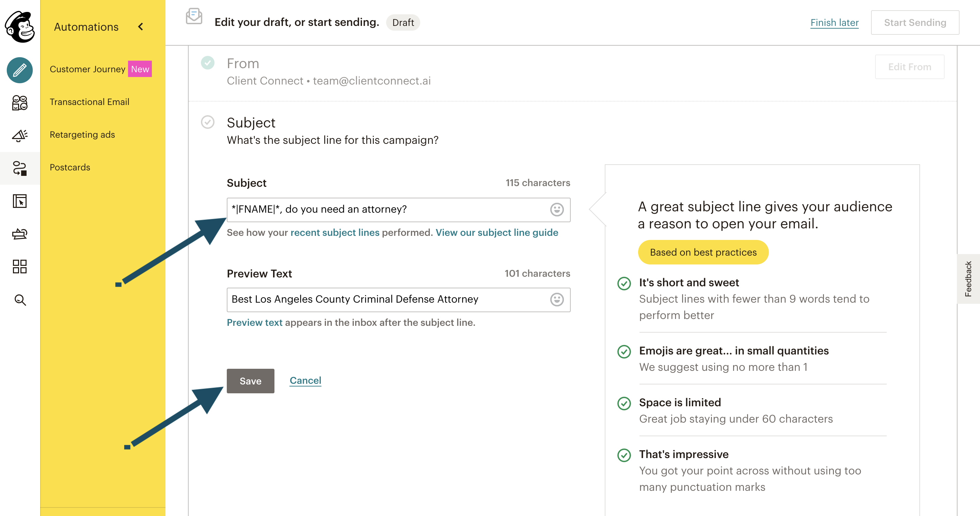Viewport: 980px width, 516px height.
Task: Open the Content Studio icon
Action: (x=20, y=234)
